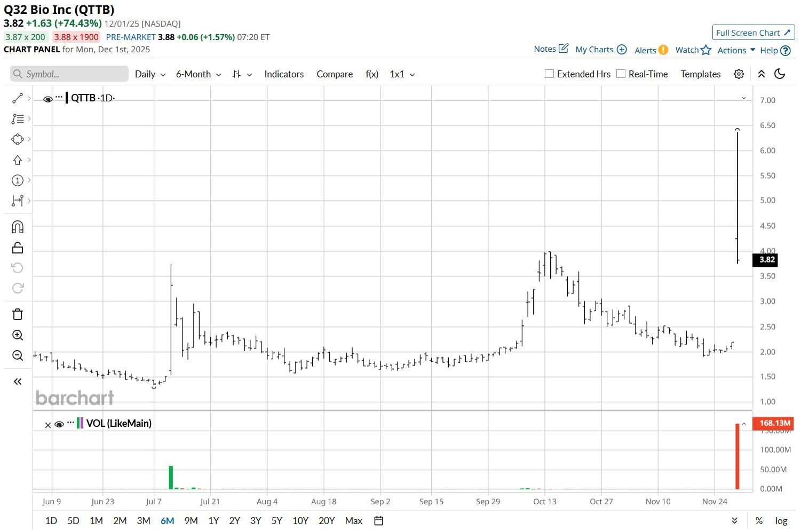Select the trend line drawing tool
Image resolution: width=801 pixels, height=532 pixels.
(x=17, y=98)
